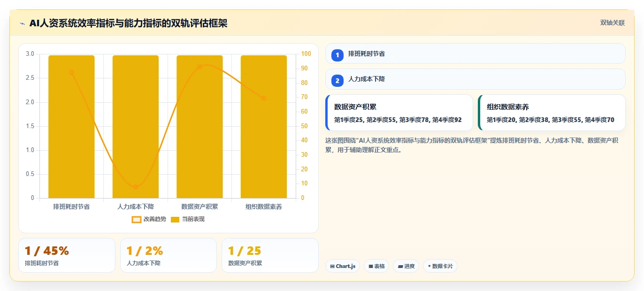Screen dimensions: 644x291
Task: Click the numbered badge 1 icon
Action: (x=337, y=55)
